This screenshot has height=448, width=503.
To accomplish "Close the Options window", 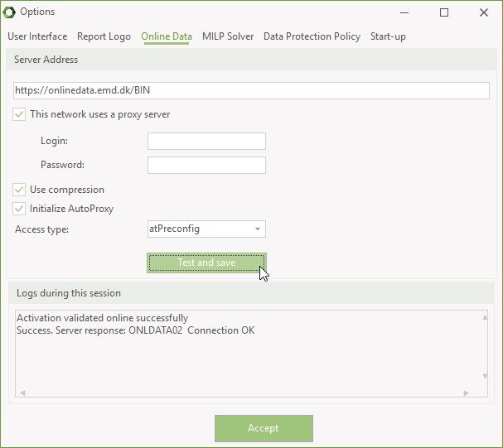I will [x=484, y=12].
